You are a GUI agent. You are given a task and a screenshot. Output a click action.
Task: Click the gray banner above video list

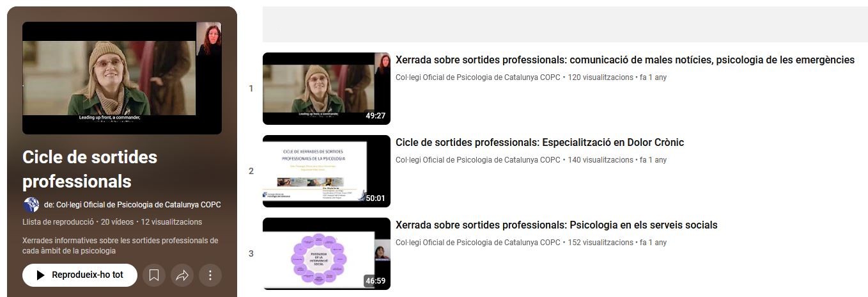click(x=565, y=24)
